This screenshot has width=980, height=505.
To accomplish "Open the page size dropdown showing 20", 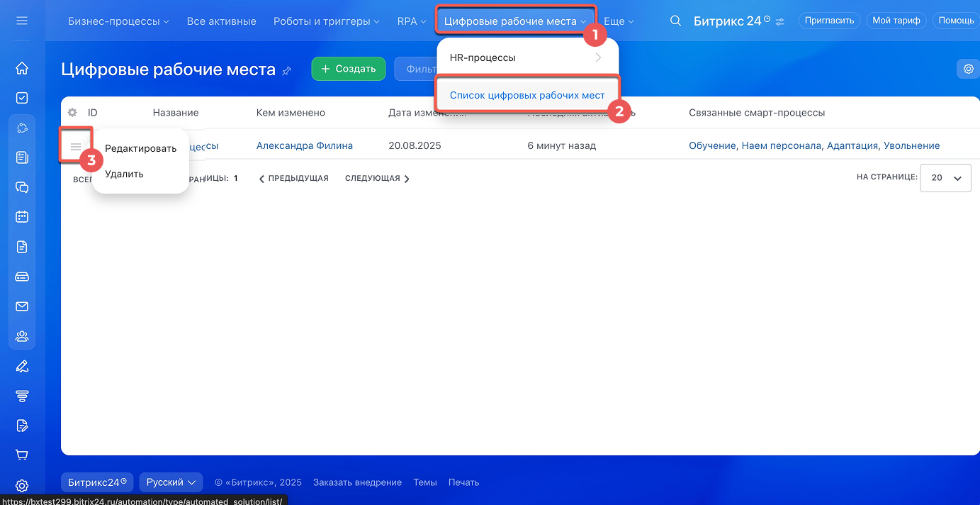I will click(x=945, y=178).
